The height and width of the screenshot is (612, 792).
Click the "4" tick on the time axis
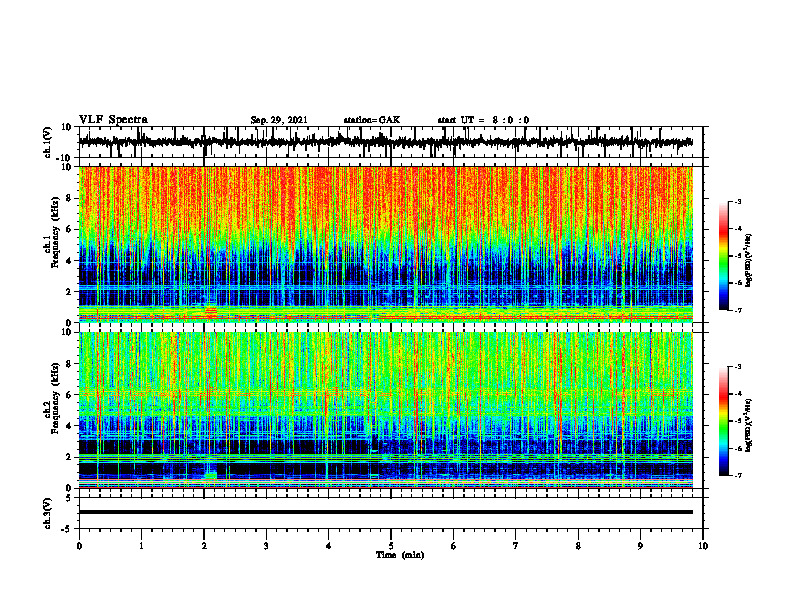329,546
